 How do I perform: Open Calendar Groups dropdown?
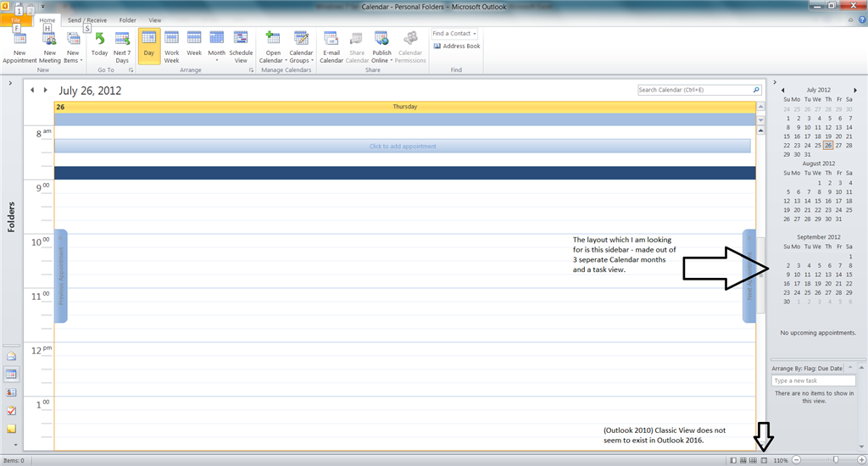[301, 47]
